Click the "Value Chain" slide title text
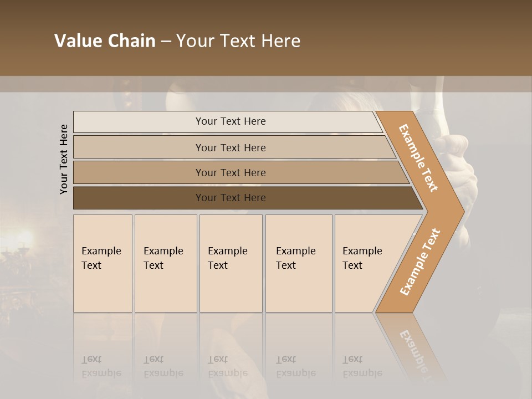532x399 pixels. tap(105, 41)
